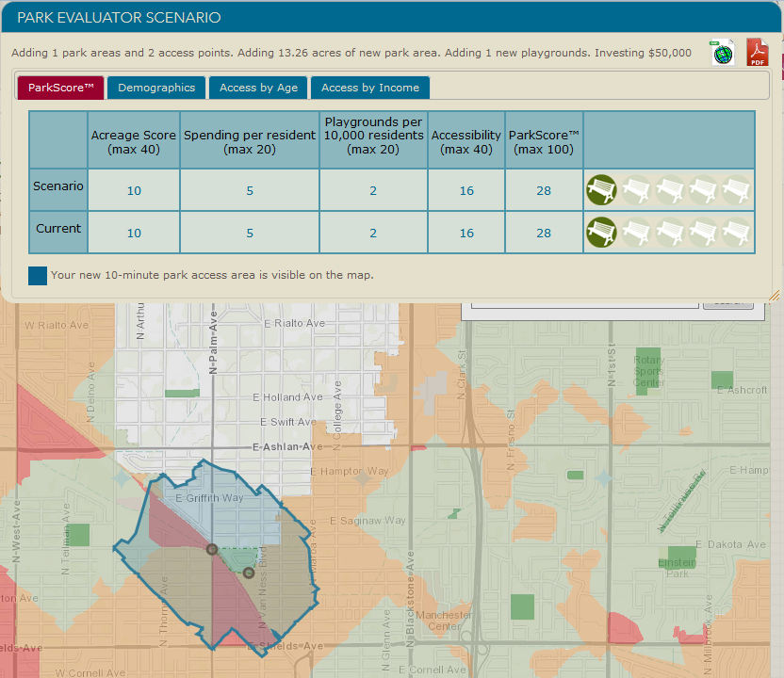Click the Manchester Center map label
Viewport: 784px width, 678px height.
coord(444,621)
